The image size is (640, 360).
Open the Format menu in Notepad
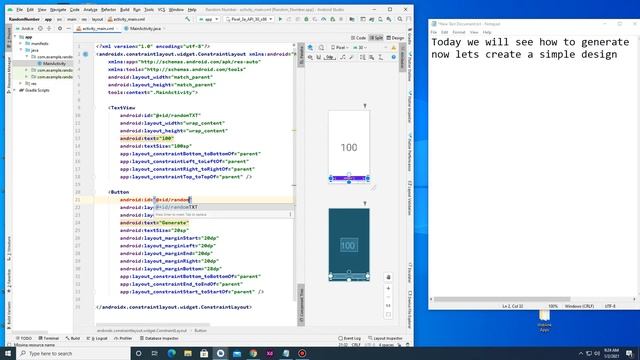point(459,32)
